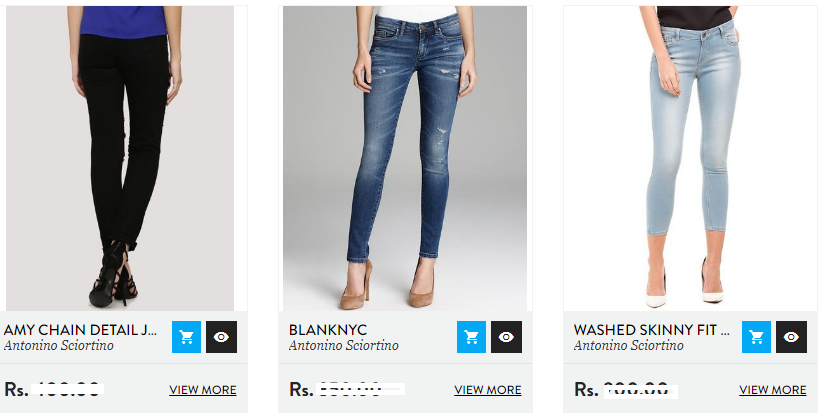Quick view Amy Chain Detail jeans eye icon
The image size is (821, 413).
point(221,337)
